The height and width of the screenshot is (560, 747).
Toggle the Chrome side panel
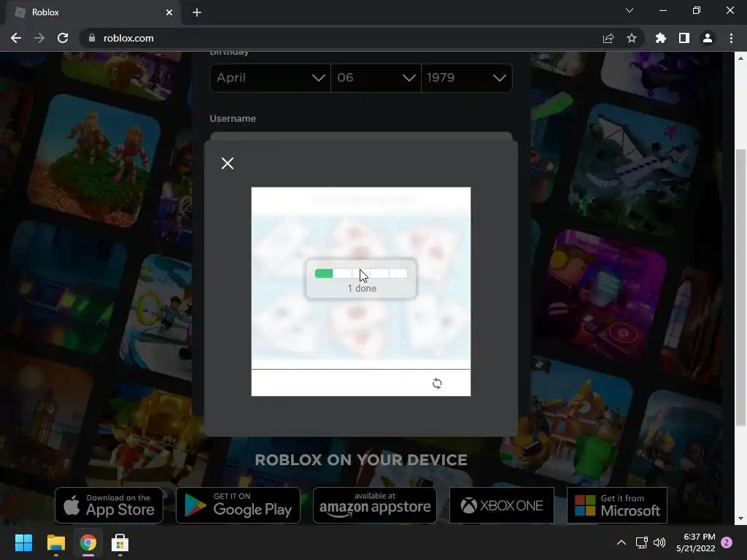684,38
